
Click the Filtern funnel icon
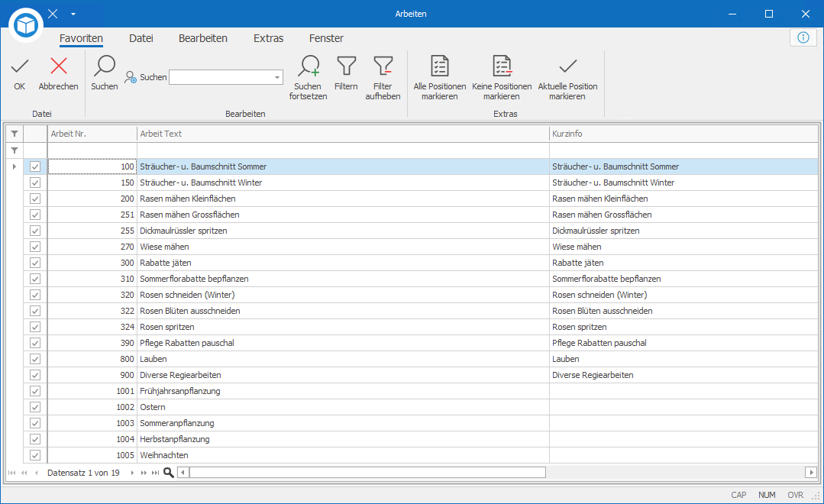point(346,66)
